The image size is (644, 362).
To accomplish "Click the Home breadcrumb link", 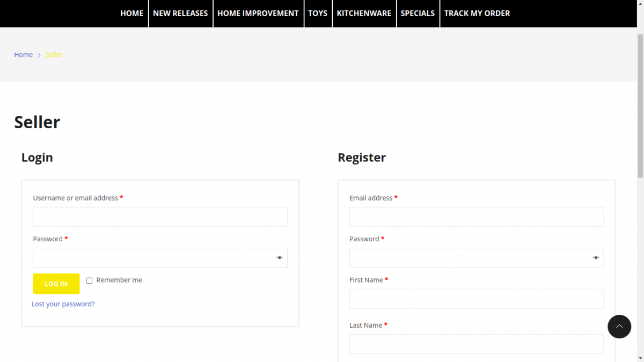I will tap(24, 55).
